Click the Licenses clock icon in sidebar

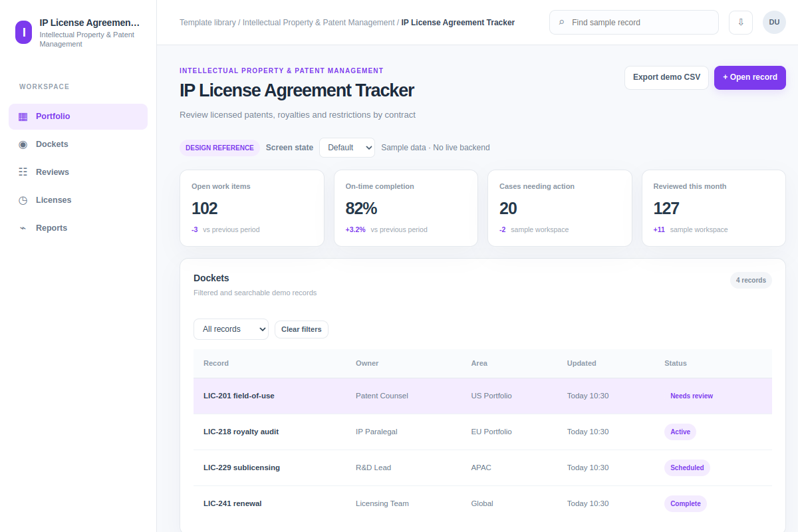point(23,200)
